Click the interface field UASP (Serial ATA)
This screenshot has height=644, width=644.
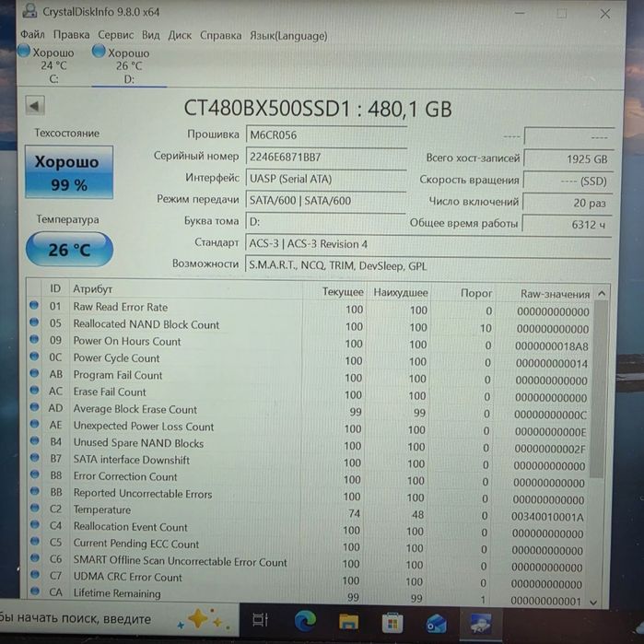[326, 179]
